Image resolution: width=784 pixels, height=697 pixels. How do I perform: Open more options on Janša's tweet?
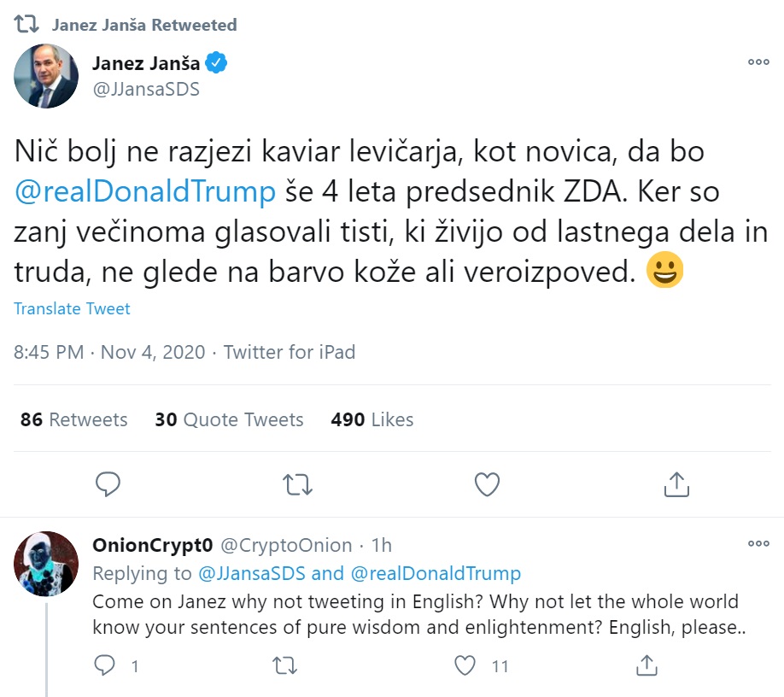(x=758, y=62)
